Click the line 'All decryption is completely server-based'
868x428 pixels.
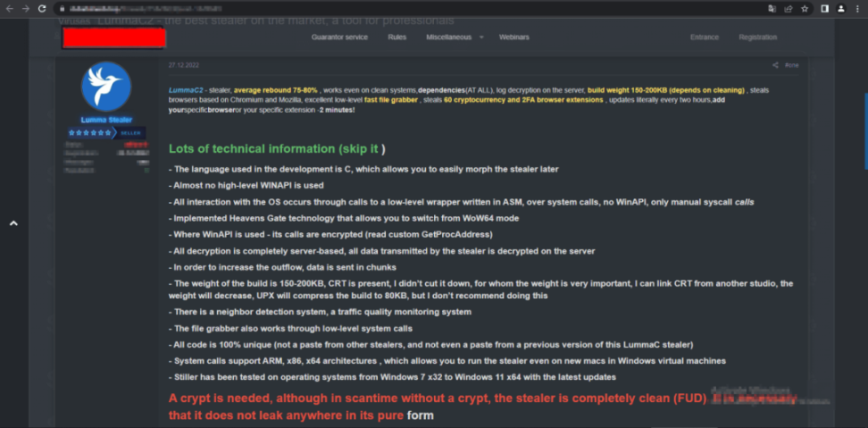click(382, 251)
